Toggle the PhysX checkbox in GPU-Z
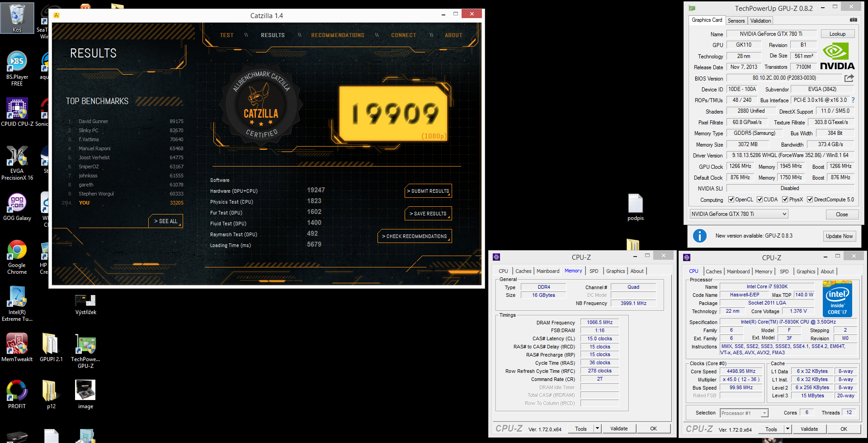The image size is (868, 443). click(785, 200)
